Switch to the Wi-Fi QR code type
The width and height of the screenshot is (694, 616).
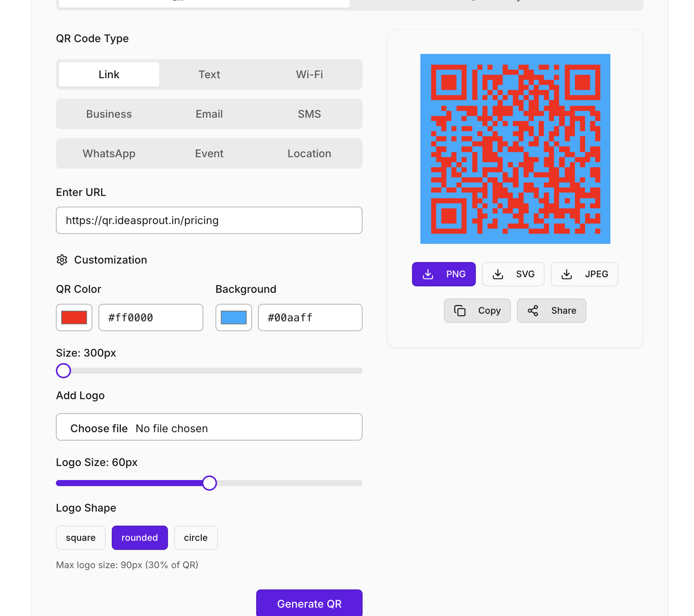point(309,74)
